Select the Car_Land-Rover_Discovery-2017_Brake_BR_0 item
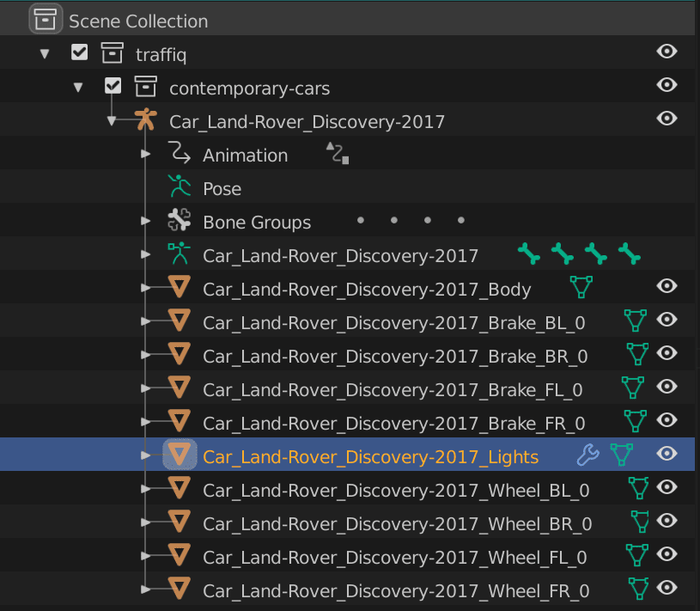The width and height of the screenshot is (700, 611). click(394, 356)
